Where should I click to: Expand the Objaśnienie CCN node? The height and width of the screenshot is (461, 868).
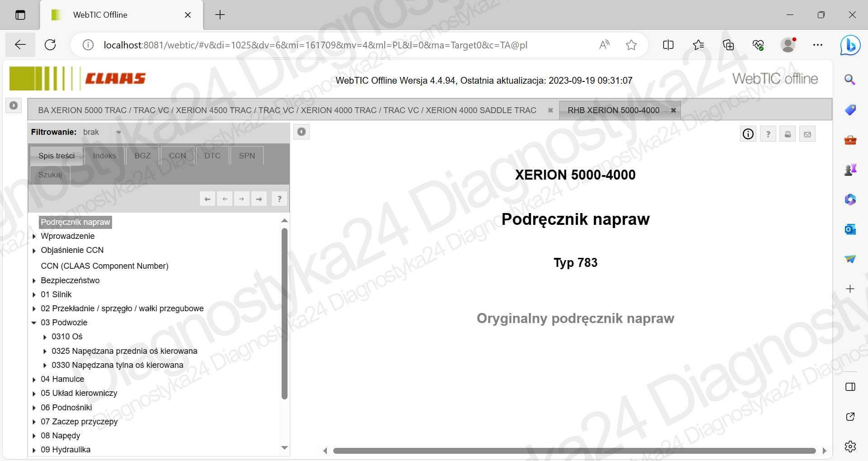click(x=34, y=251)
